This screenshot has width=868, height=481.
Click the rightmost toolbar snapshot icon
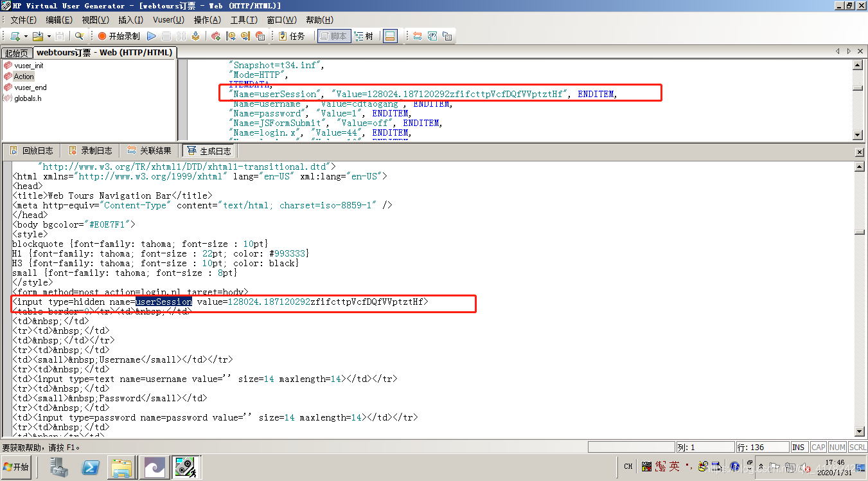[x=447, y=36]
